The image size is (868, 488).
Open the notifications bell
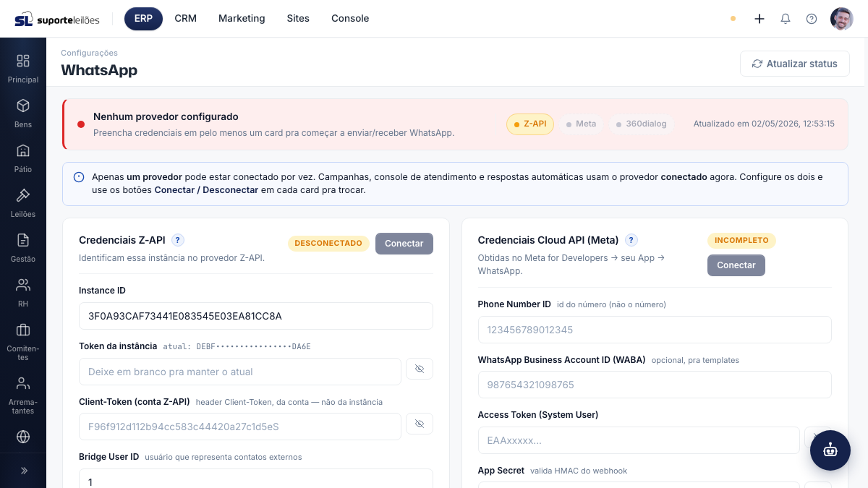[786, 19]
